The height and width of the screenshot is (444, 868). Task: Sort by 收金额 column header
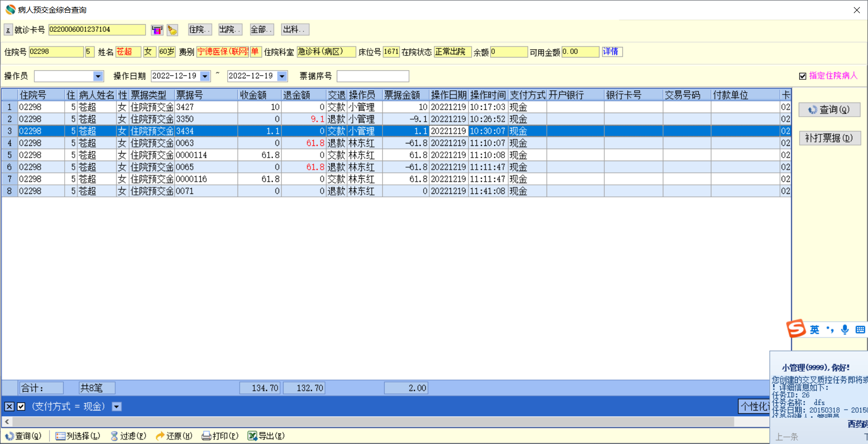(259, 95)
